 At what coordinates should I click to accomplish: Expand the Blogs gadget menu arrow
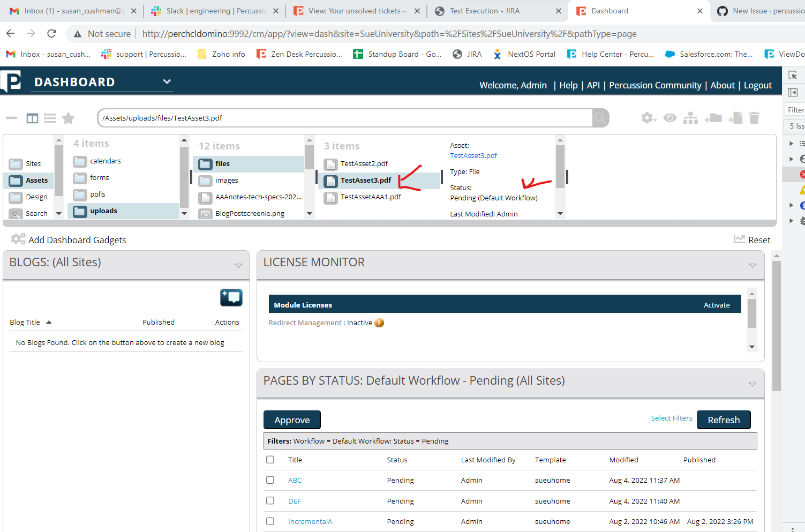tap(238, 266)
